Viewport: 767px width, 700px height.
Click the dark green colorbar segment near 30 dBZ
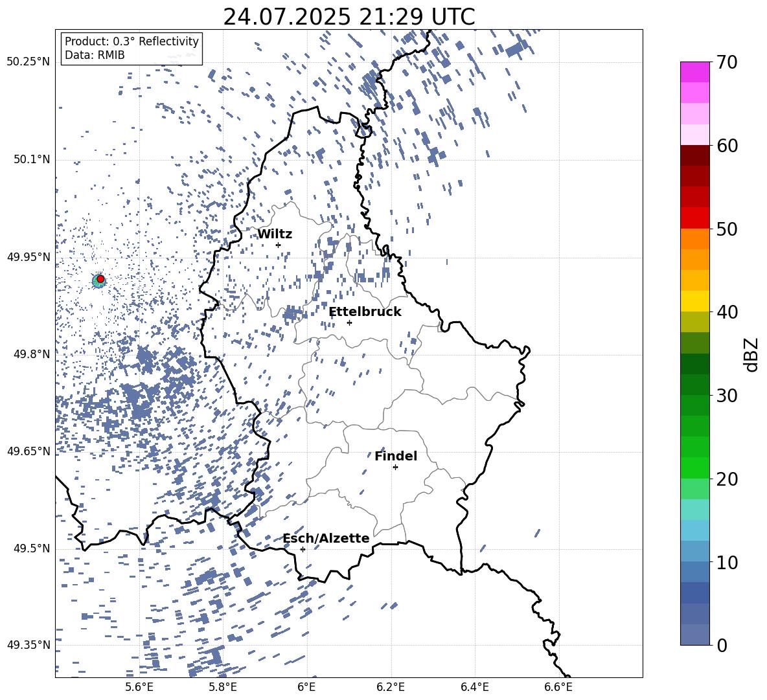(x=694, y=385)
